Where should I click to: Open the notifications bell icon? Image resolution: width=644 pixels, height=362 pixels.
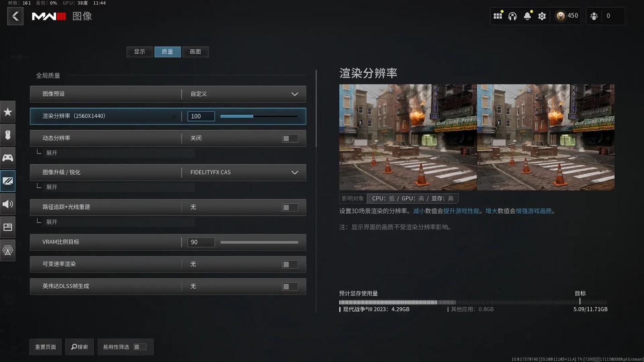[527, 16]
